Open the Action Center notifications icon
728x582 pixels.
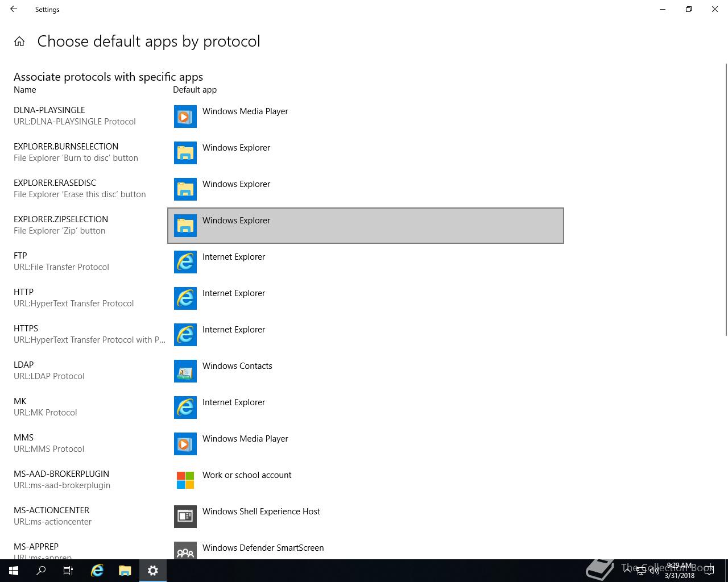(x=709, y=571)
